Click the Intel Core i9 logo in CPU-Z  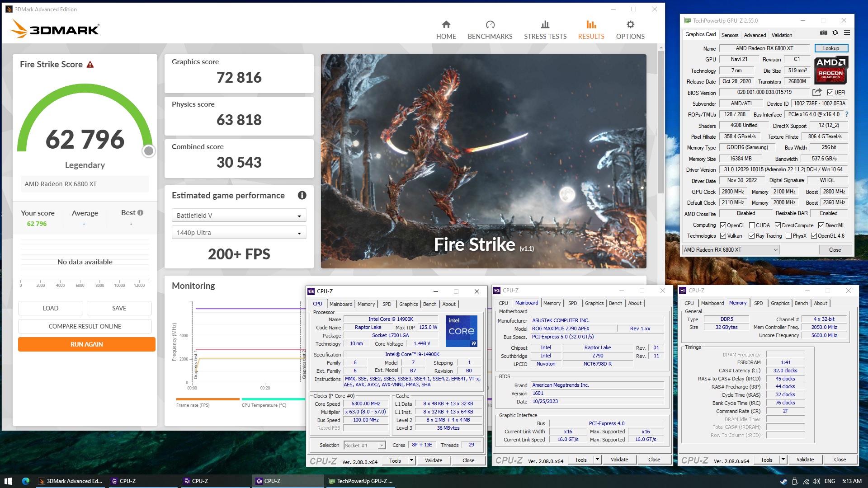(461, 331)
